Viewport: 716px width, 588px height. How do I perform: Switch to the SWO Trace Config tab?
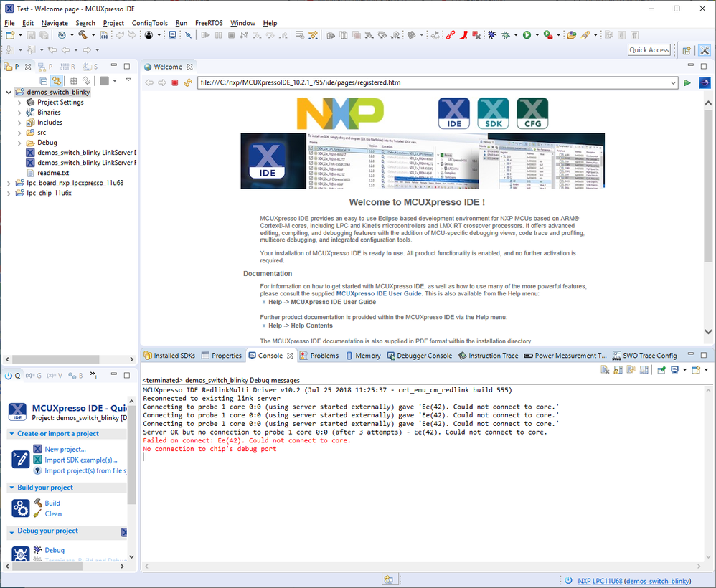(644, 356)
